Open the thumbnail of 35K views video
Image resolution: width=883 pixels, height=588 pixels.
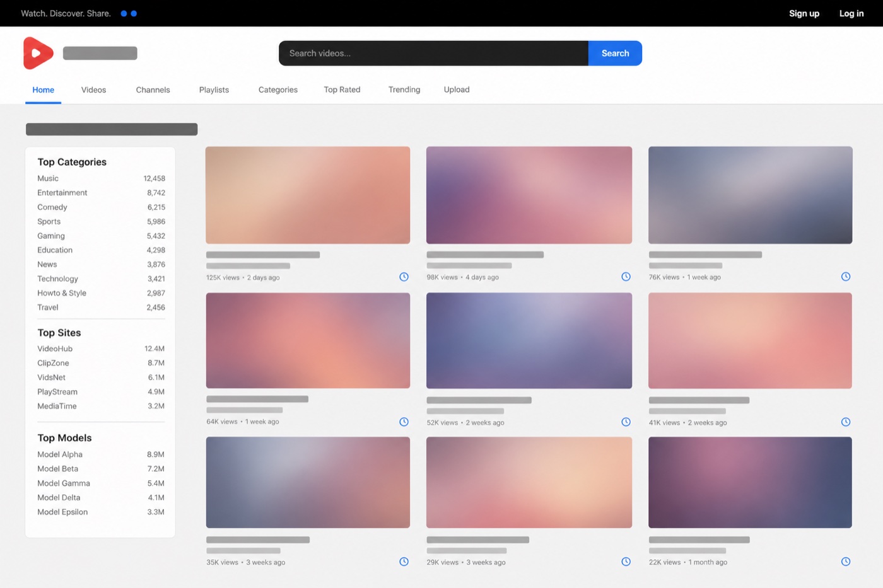pos(308,482)
